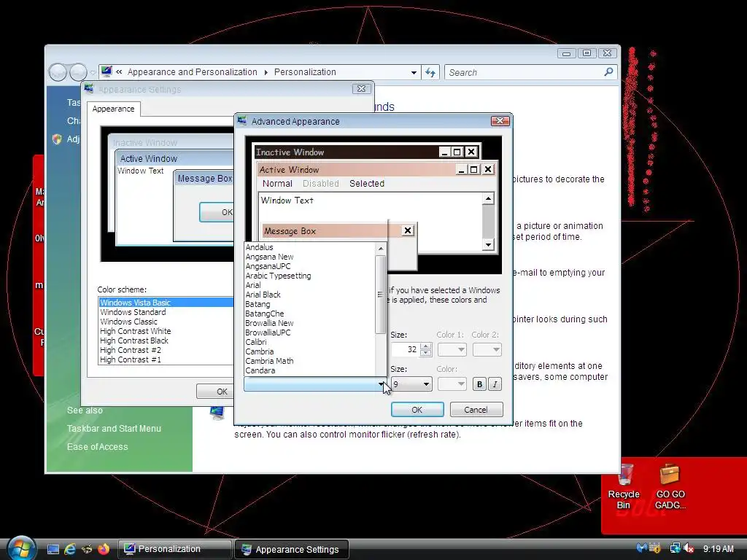Open the Recycle Bin desktop icon
Viewport: 747px width, 560px height.
coord(624,486)
